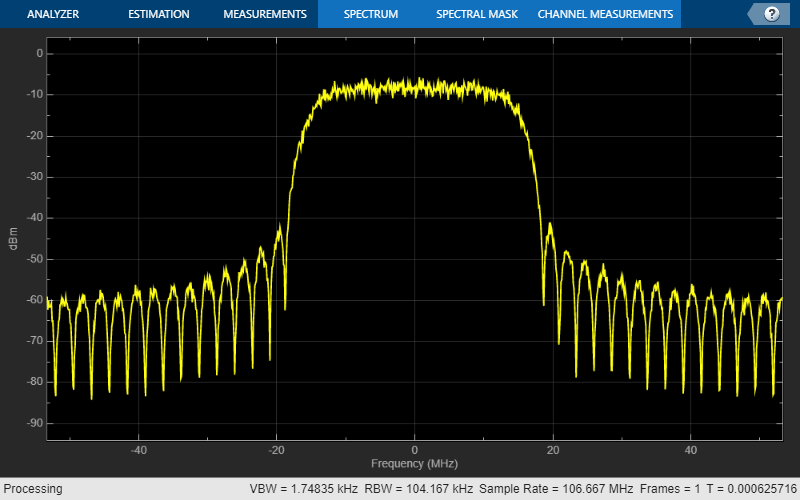The height and width of the screenshot is (500, 800).
Task: Click the Processing status label
Action: [x=33, y=488]
